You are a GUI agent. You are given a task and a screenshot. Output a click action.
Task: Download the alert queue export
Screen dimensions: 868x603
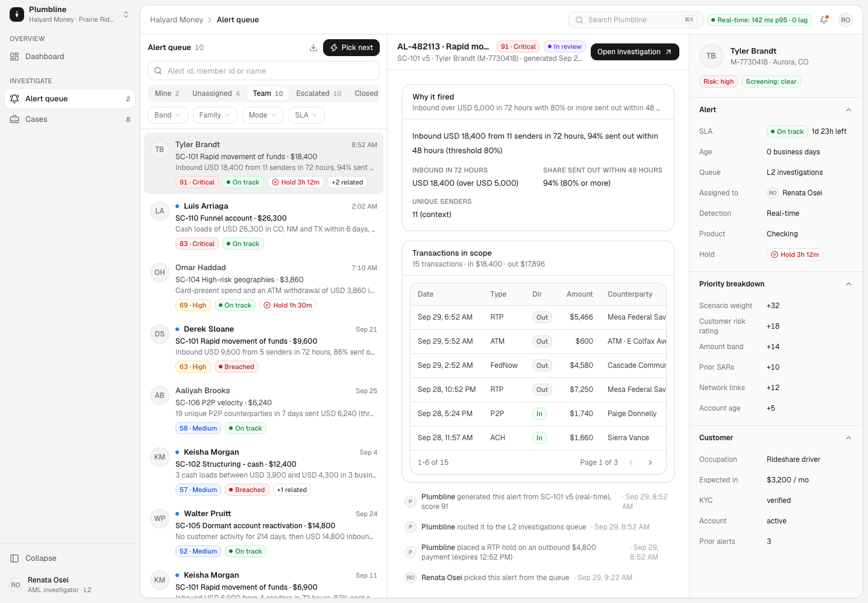pyautogui.click(x=313, y=48)
